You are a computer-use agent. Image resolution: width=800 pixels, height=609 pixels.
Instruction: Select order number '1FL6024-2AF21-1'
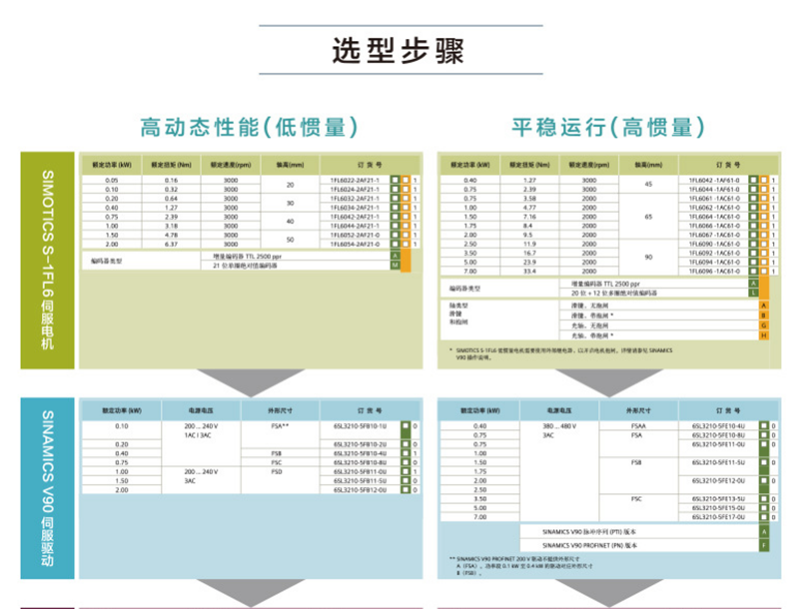pos(355,189)
